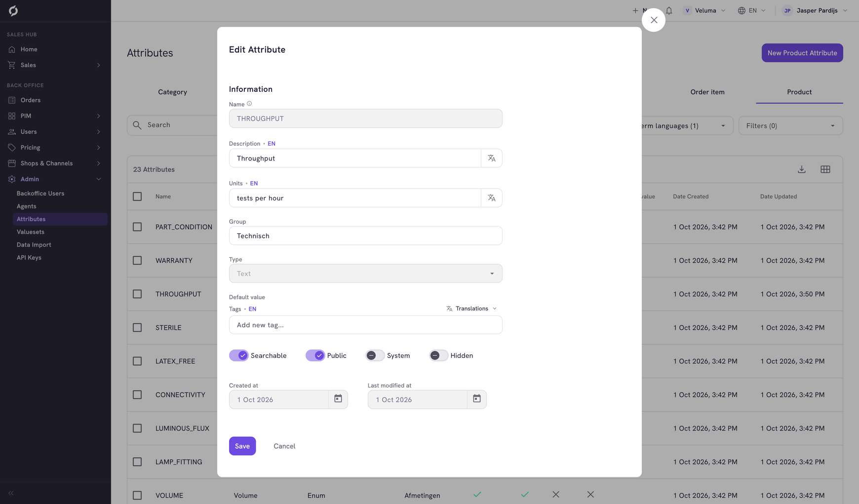Click translate icon beside Description field
This screenshot has width=859, height=504.
click(x=492, y=158)
